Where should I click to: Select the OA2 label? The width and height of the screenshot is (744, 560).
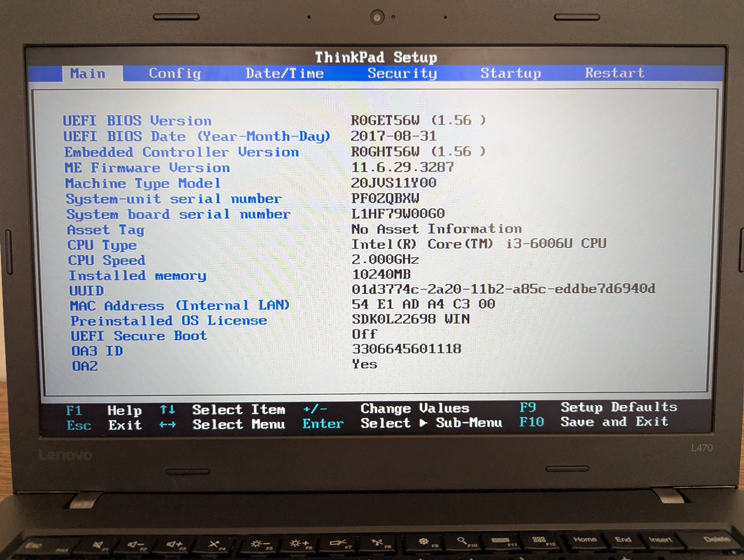click(85, 367)
